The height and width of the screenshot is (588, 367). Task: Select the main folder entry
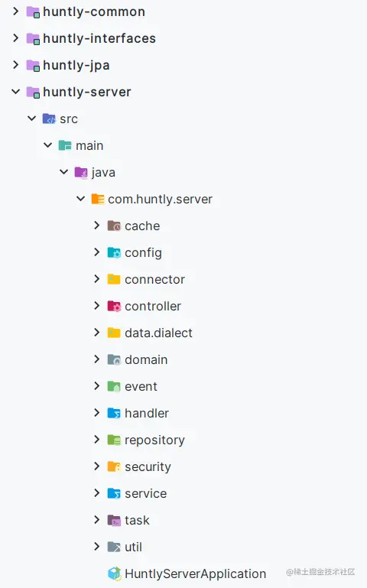[x=89, y=145]
